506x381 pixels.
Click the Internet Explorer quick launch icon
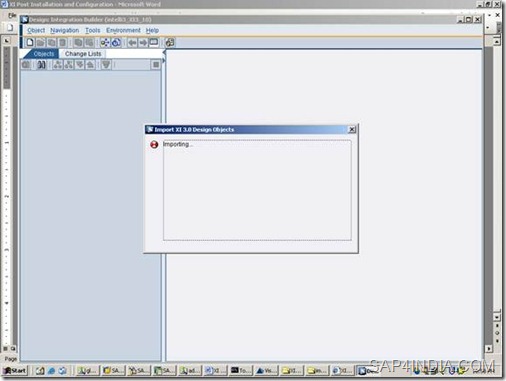pyautogui.click(x=51, y=370)
